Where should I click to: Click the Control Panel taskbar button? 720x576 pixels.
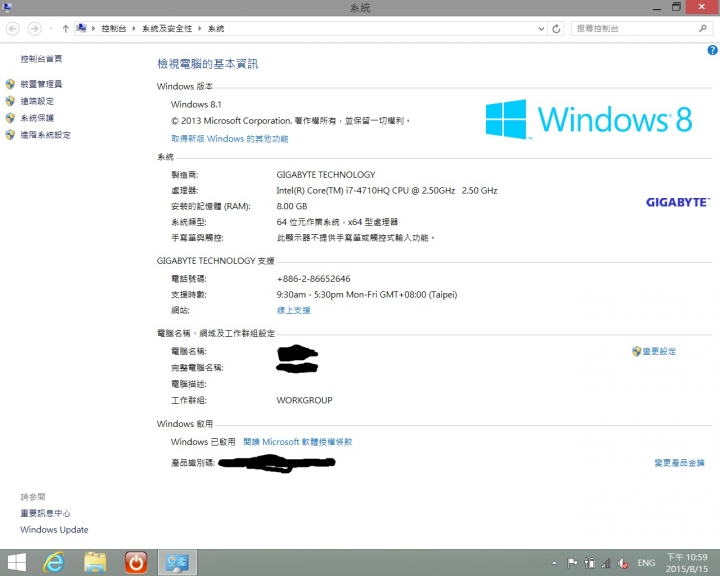click(177, 562)
